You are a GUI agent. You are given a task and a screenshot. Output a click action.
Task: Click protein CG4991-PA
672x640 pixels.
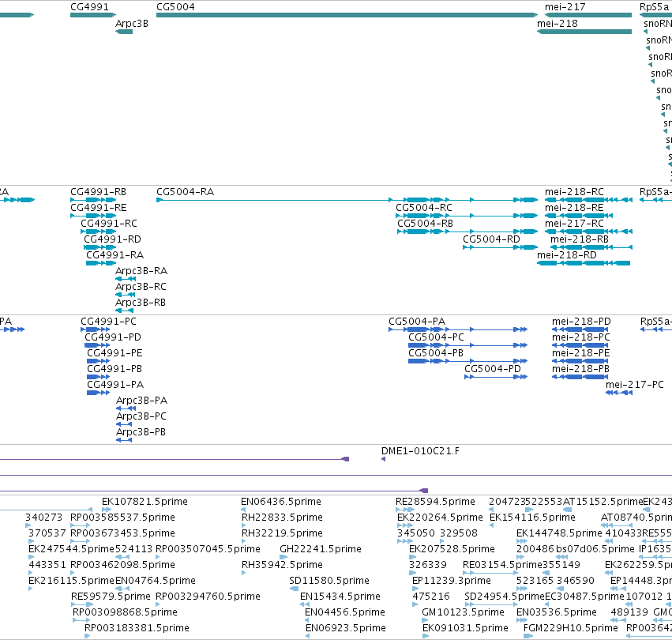[x=115, y=385]
